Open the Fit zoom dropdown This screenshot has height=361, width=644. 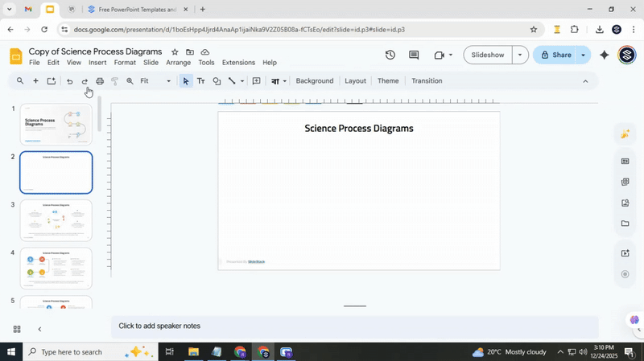155,81
